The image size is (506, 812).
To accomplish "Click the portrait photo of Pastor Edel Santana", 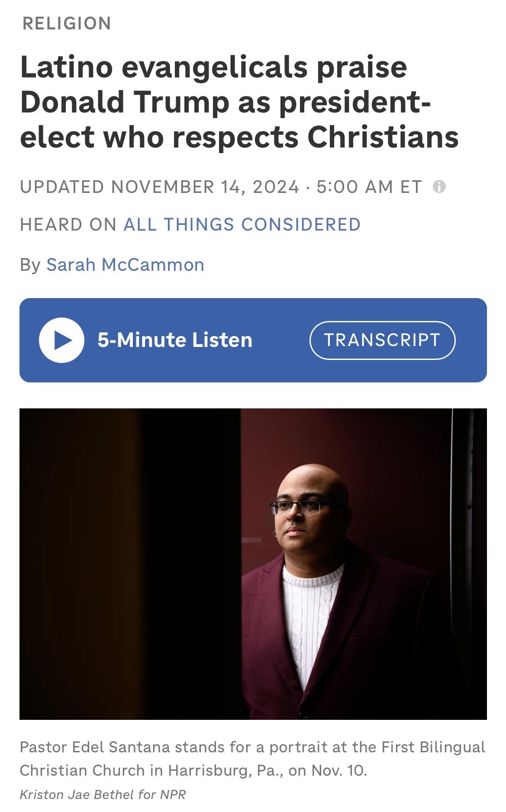I will pos(253,564).
